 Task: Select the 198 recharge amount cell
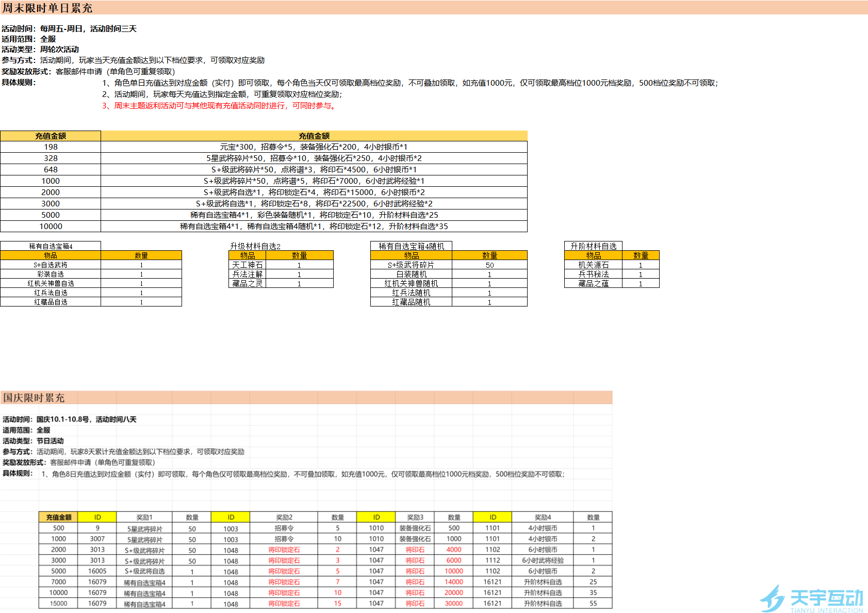click(x=51, y=147)
